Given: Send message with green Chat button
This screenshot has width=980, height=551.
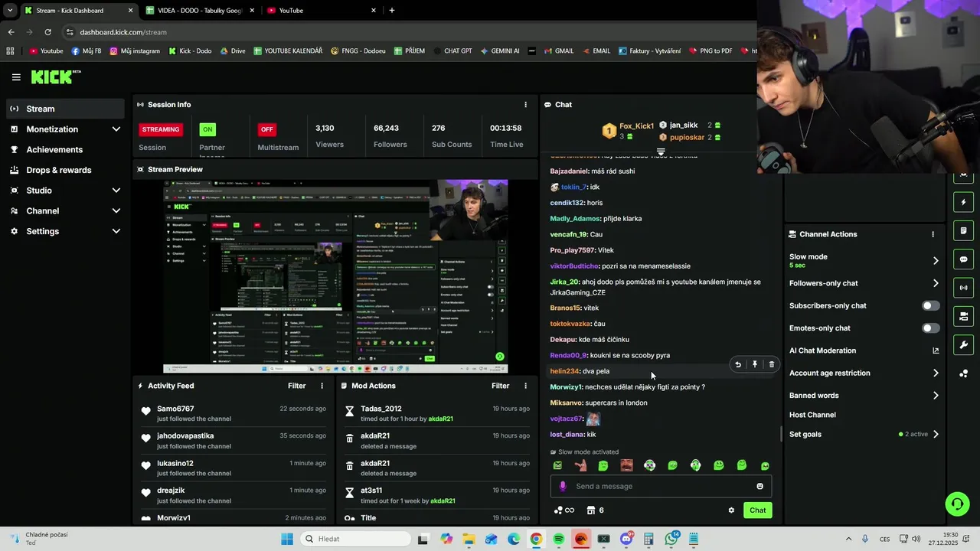Looking at the screenshot, I should 757,510.
